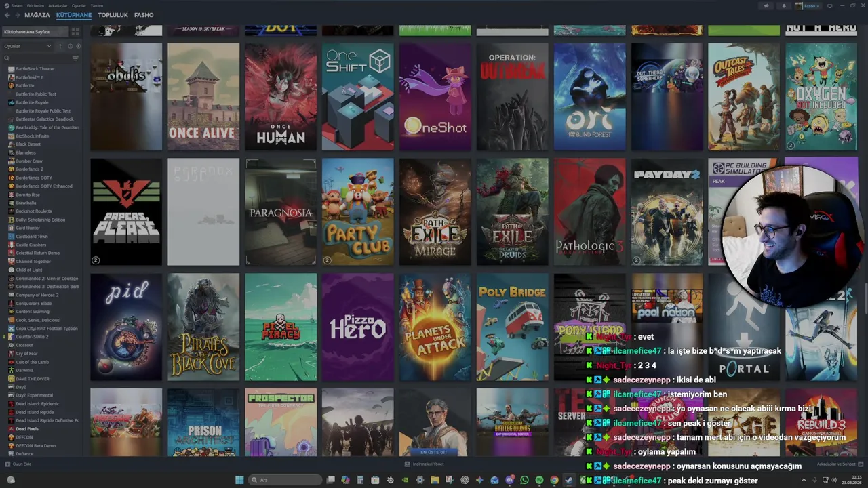This screenshot has height=488, width=868.
Task: Expand the Oyunlar collection dropdown
Action: [28, 46]
